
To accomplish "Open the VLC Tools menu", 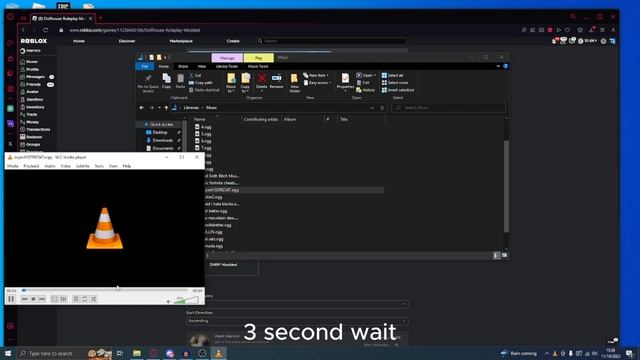I will 99,166.
